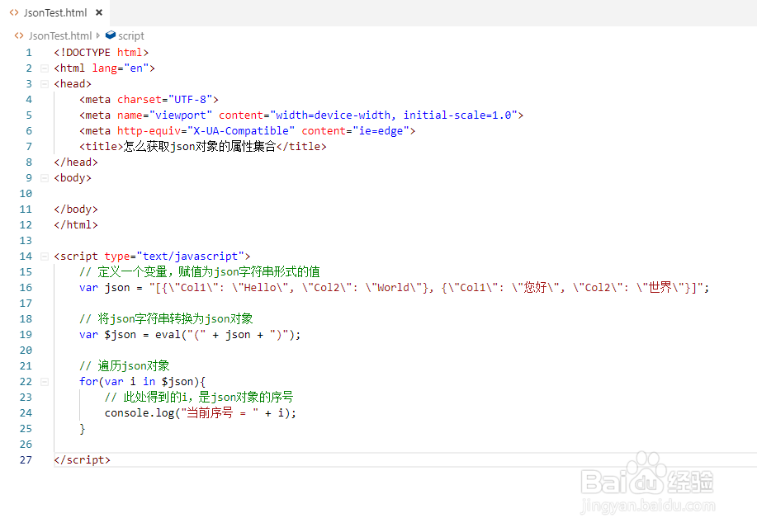The width and height of the screenshot is (757, 532).
Task: Click the comment 定义一个变量 on line 15
Action: pos(200,272)
